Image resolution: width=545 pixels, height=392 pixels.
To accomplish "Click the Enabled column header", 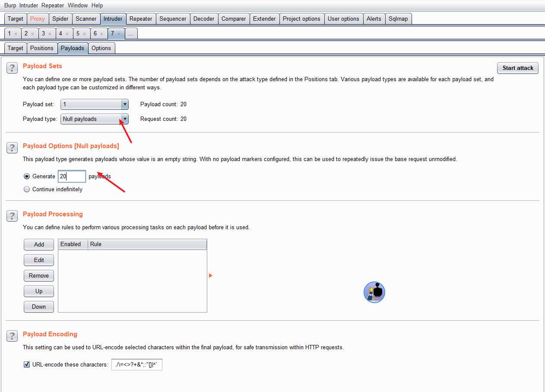I will point(73,244).
